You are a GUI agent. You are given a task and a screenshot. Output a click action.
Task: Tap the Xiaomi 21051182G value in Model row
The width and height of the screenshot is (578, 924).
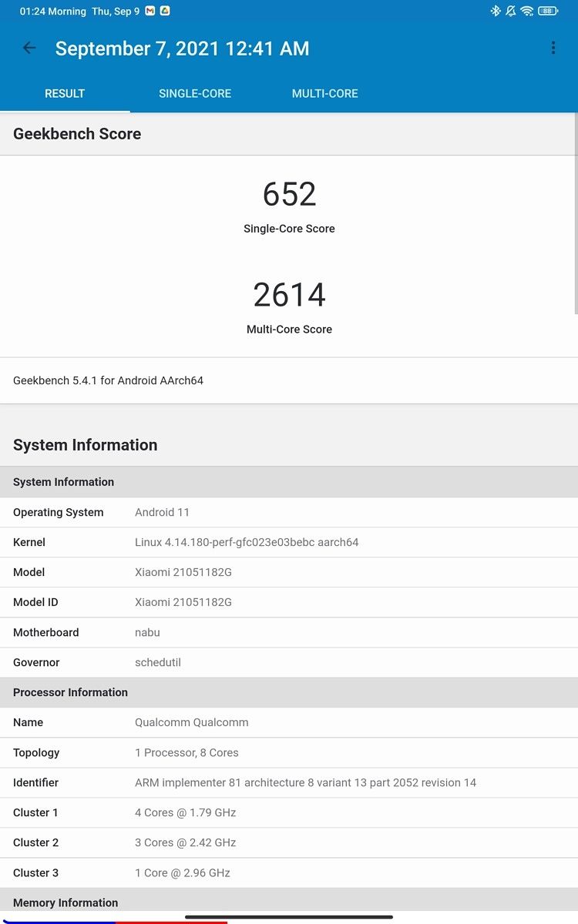pyautogui.click(x=183, y=572)
